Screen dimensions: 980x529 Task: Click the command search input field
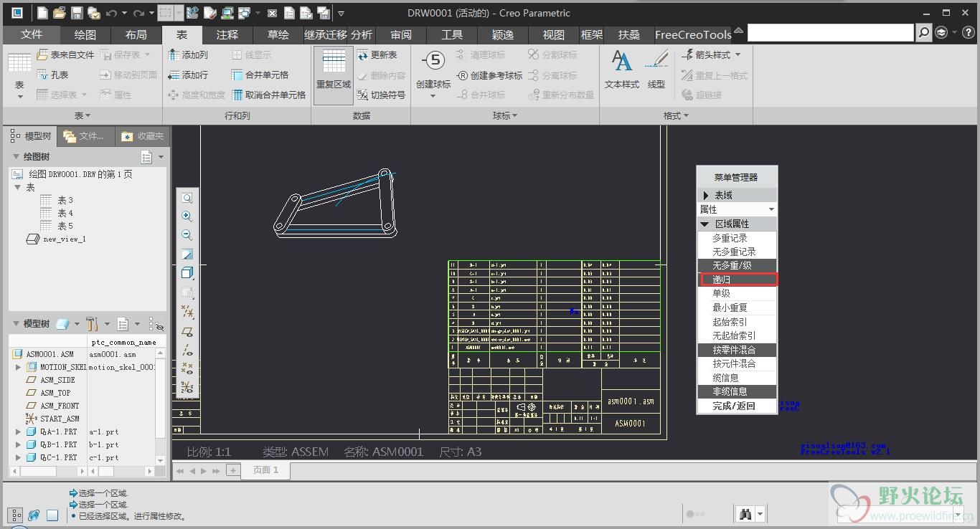[831, 32]
